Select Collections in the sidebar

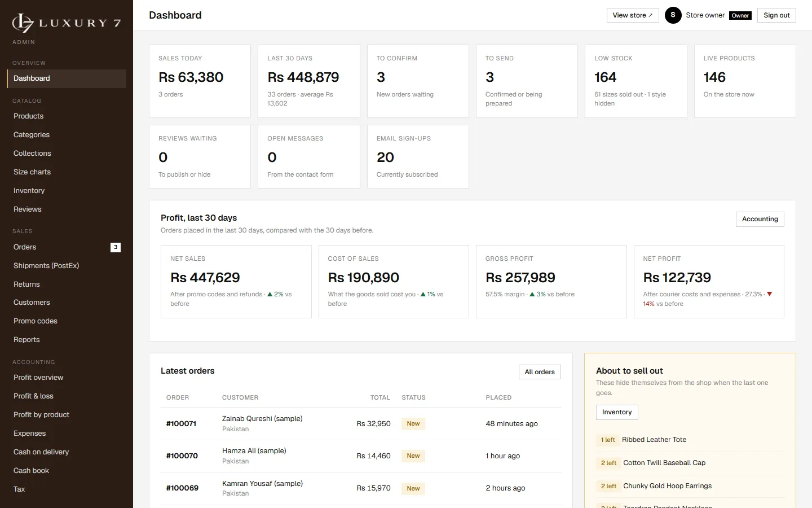tap(67, 154)
